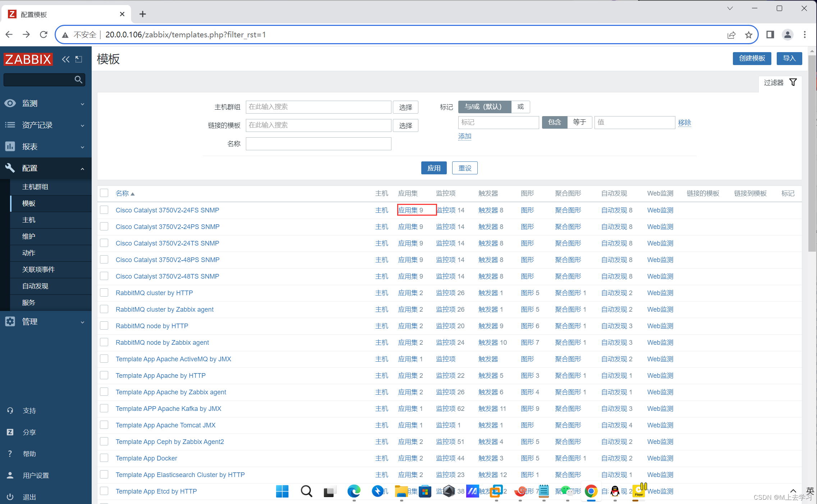Click 选择 button next to 主机群组

click(x=405, y=107)
